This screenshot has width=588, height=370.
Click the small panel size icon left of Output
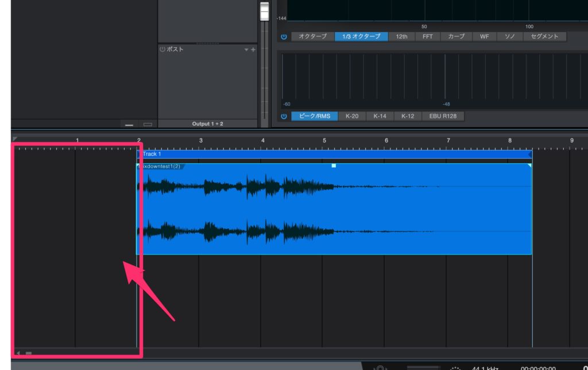129,124
